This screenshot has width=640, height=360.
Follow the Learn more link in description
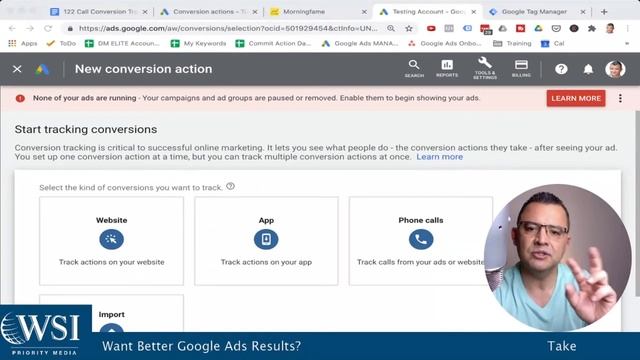click(x=440, y=157)
